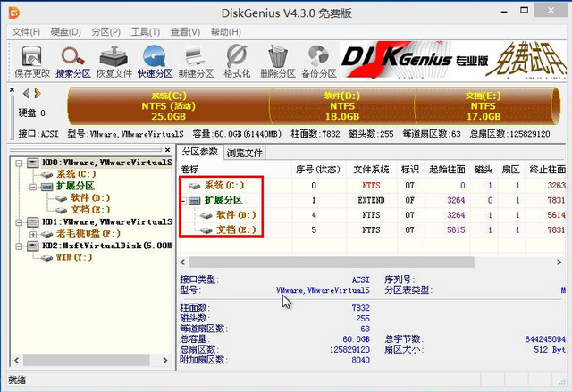Viewport: 572px width, 392px height.
Task: Click the 标识 column header
Action: (x=409, y=170)
